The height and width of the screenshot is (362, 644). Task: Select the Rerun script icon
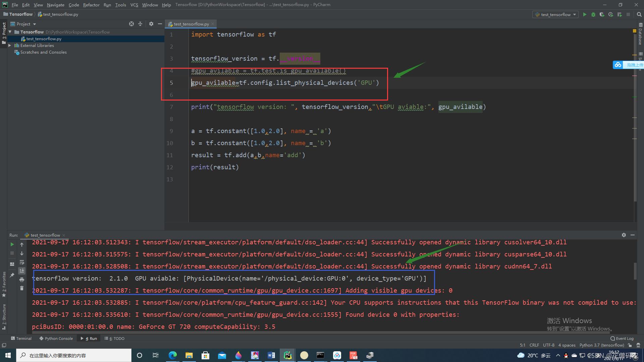tap(12, 244)
